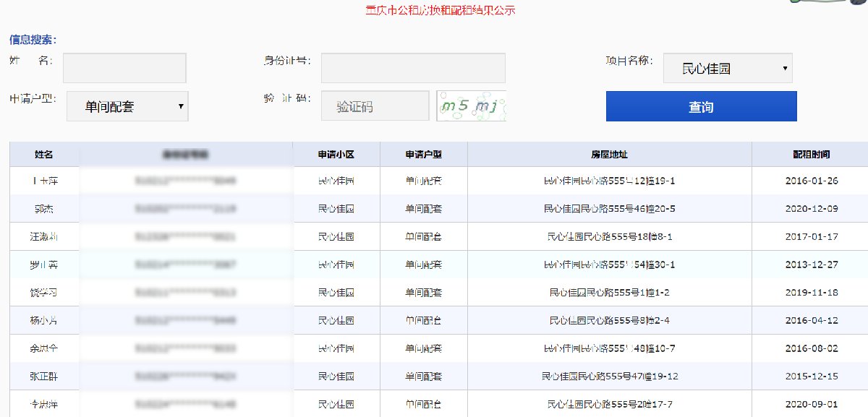Open the 民心佳园 project name dropdown
The image size is (868, 417).
tap(728, 69)
